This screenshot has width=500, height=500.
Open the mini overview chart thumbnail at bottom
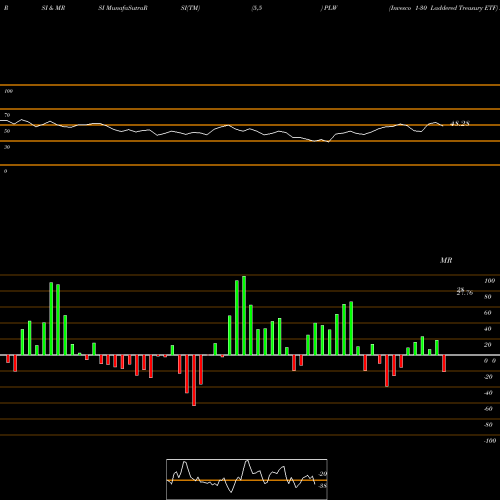pyautogui.click(x=247, y=479)
